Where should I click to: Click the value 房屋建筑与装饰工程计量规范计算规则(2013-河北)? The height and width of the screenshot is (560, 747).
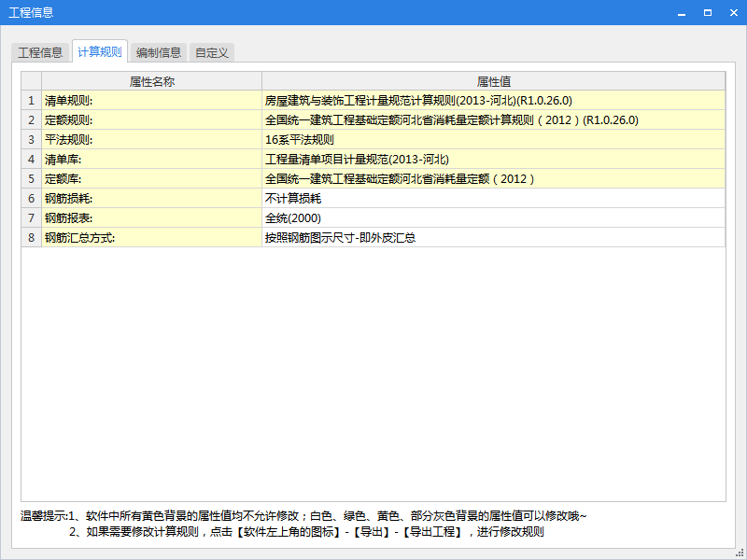[x=494, y=101]
